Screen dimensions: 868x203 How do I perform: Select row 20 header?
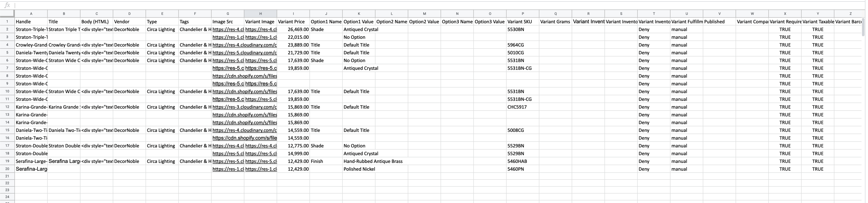click(7, 169)
